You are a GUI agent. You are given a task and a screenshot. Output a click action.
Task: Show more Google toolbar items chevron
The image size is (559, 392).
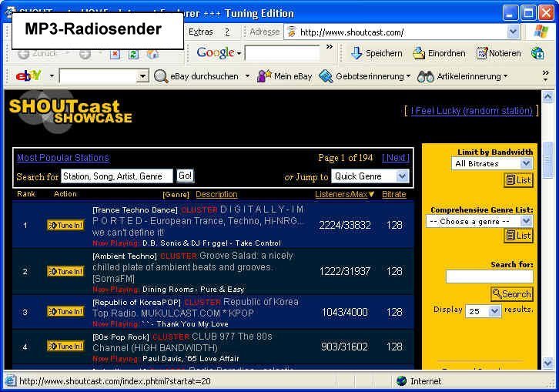tap(330, 46)
